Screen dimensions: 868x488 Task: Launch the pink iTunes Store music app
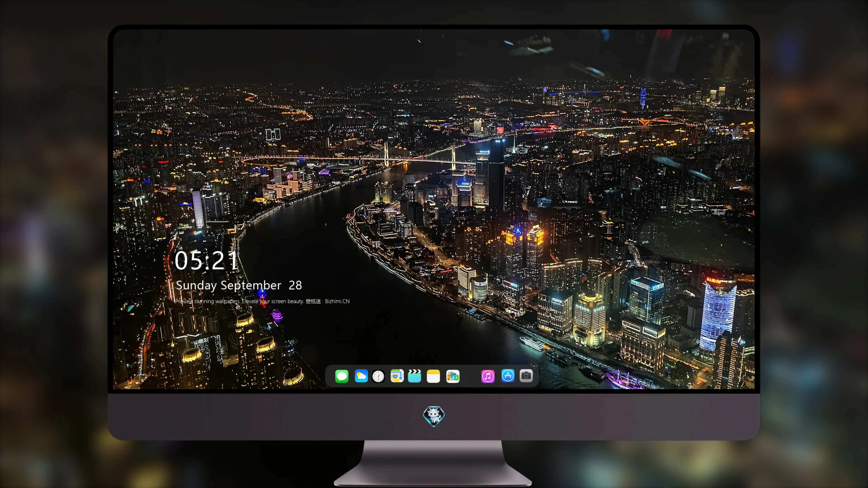488,376
